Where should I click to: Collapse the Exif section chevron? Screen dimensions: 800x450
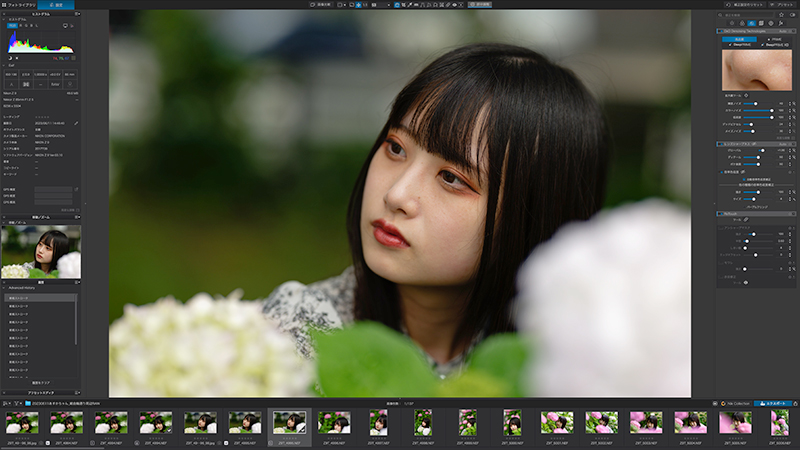4,65
